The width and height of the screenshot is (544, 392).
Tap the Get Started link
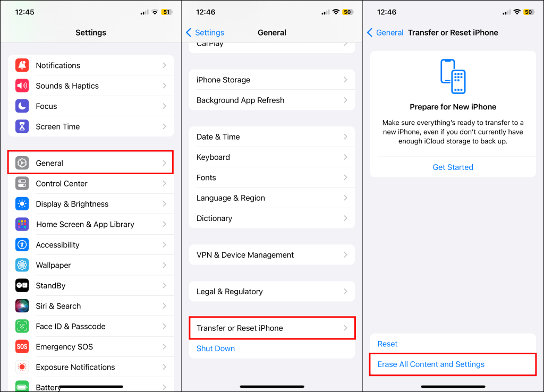(453, 167)
